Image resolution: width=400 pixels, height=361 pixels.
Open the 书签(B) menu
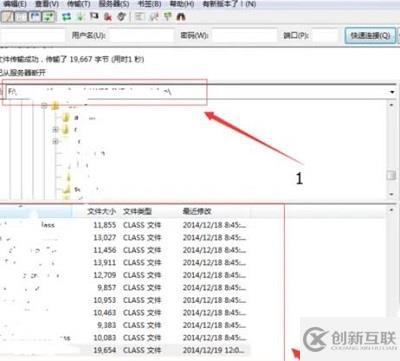[x=149, y=4]
